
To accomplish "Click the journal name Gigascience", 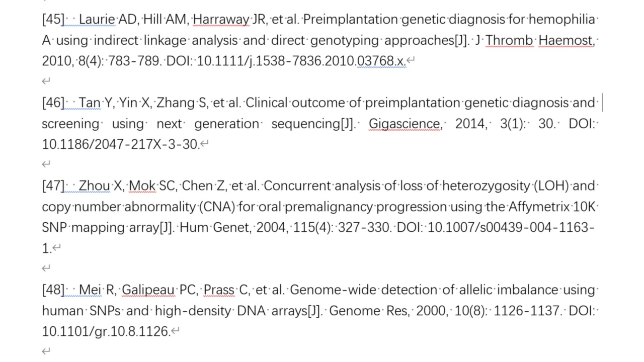I will (405, 124).
